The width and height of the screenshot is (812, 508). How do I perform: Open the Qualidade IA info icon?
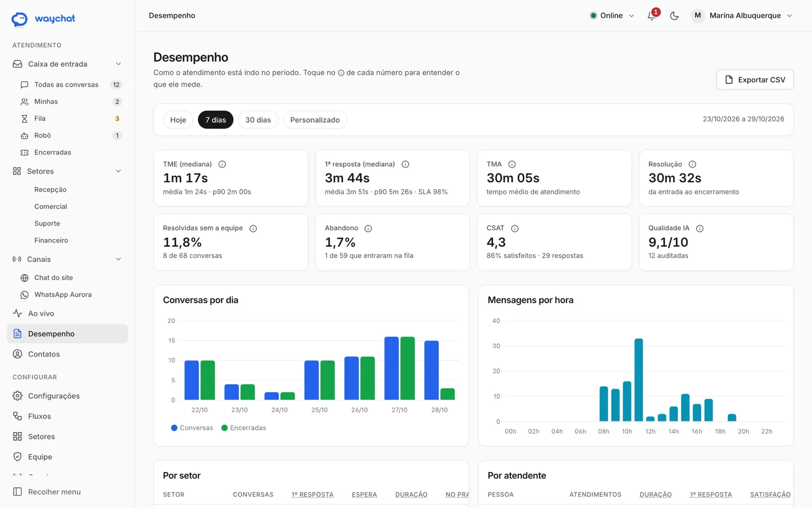pyautogui.click(x=700, y=229)
